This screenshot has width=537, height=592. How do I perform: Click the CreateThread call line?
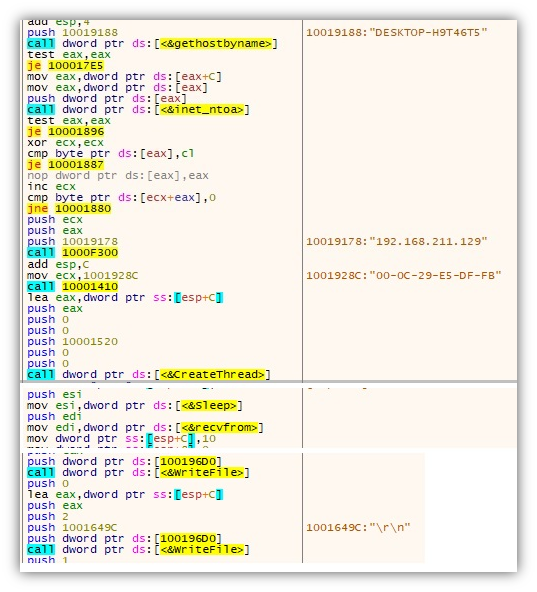click(x=149, y=375)
